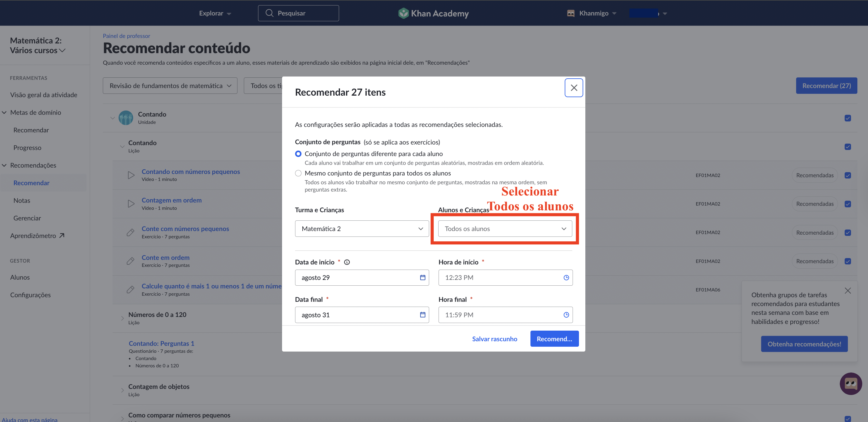Viewport: 868px width, 422px height.
Task: Expand Matemática 2: Vários cursos selector
Action: [x=37, y=45]
